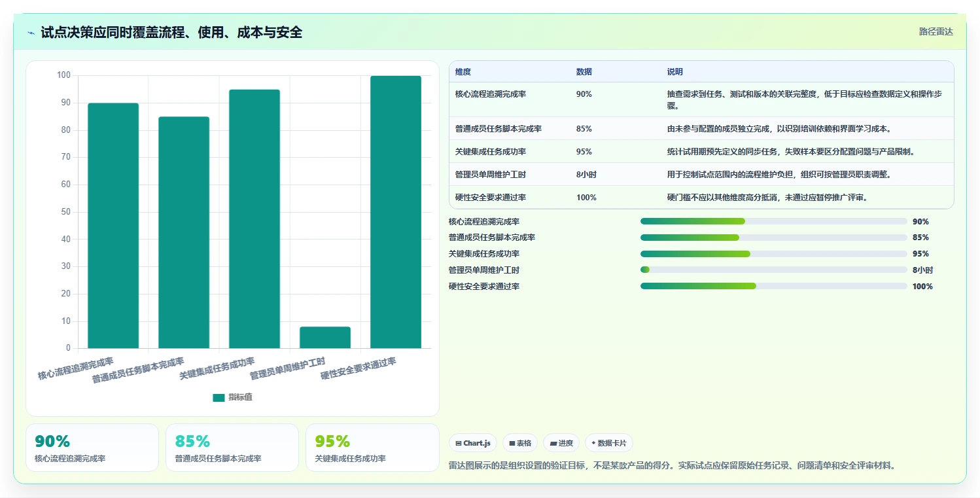
Task: Click the 85% value after the progress bar
Action: click(920, 238)
